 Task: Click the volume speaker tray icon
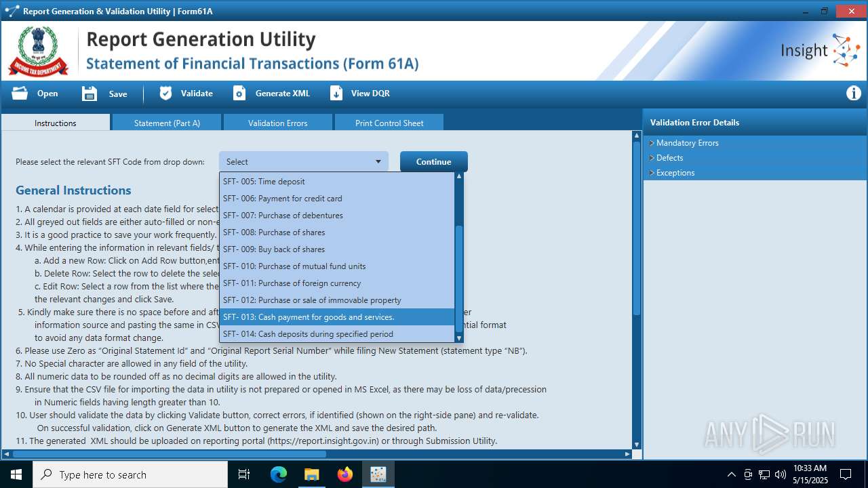781,474
